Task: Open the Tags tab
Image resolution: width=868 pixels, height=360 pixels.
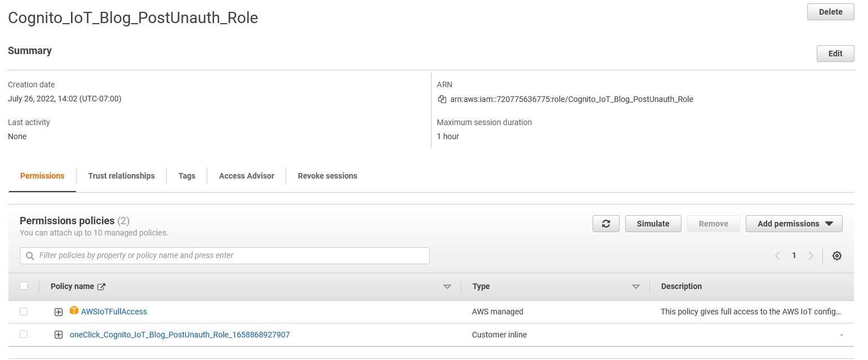Action: pos(187,176)
